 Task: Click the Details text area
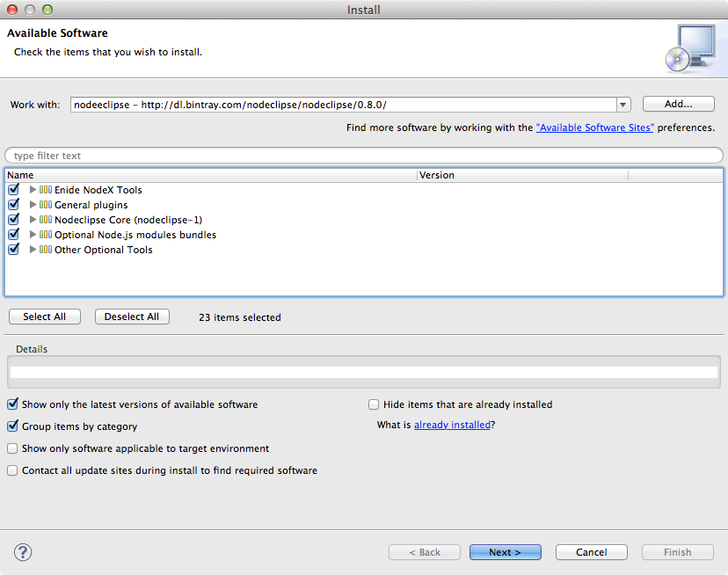[x=364, y=372]
